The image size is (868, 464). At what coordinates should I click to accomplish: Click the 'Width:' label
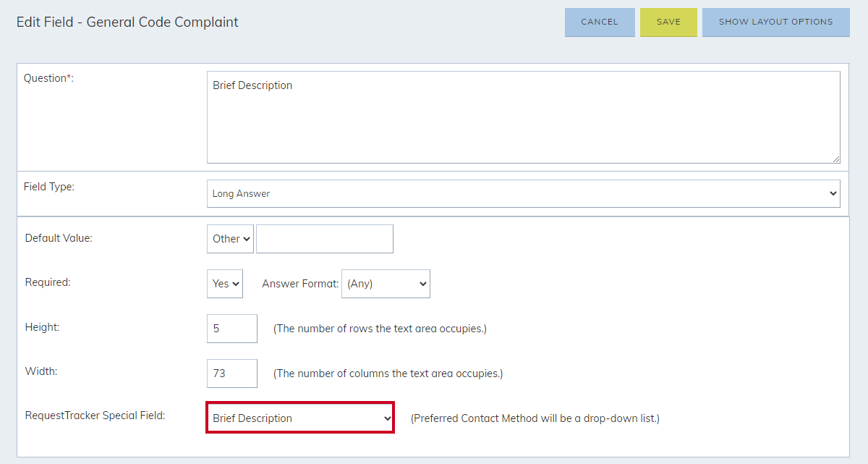(x=41, y=371)
